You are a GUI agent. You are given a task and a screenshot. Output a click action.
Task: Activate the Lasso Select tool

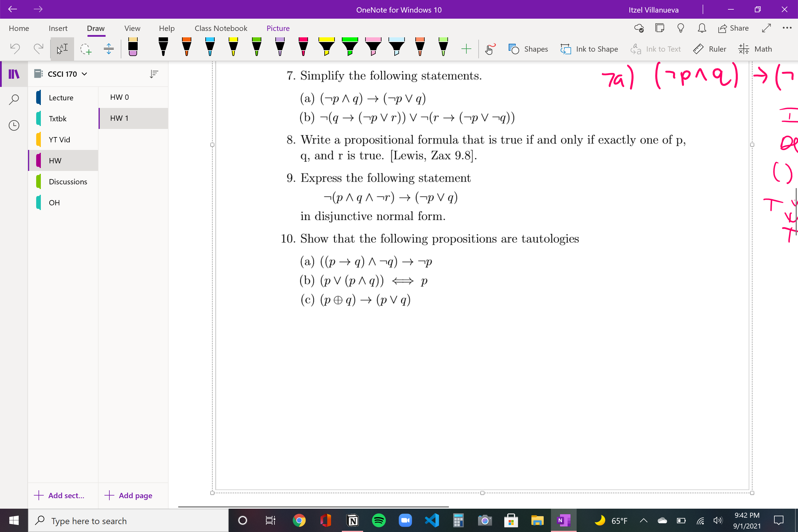(86, 49)
